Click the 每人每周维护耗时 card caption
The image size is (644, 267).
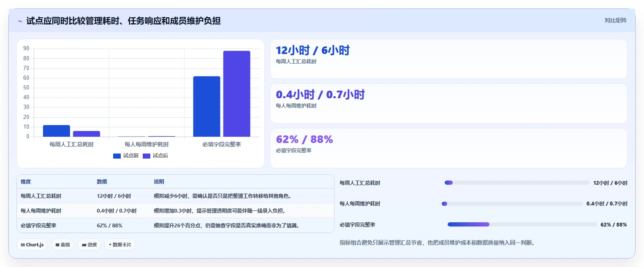(296, 106)
